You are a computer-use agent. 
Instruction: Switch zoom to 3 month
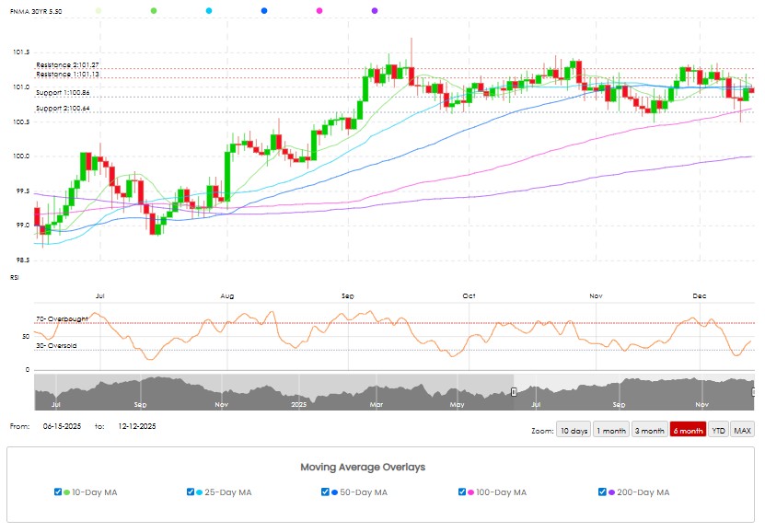650,430
